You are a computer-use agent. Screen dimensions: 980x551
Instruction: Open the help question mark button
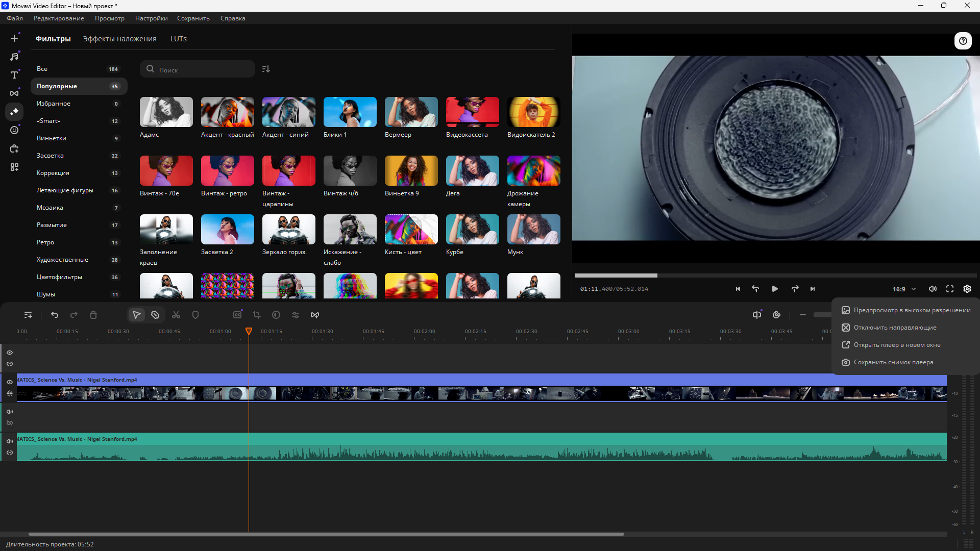click(963, 41)
